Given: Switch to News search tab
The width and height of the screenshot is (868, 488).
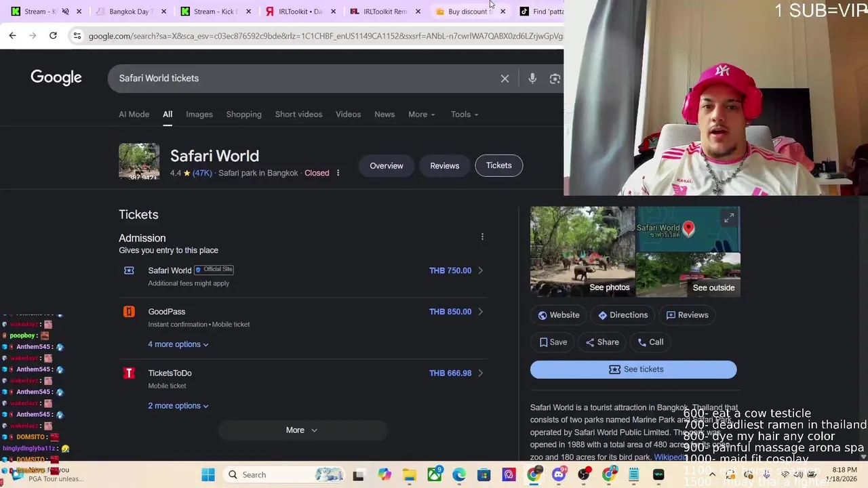Looking at the screenshot, I should click(x=384, y=115).
